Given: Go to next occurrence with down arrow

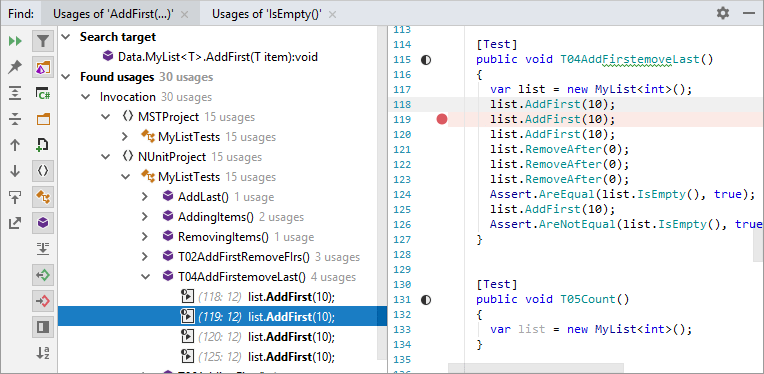Looking at the screenshot, I should click(15, 170).
